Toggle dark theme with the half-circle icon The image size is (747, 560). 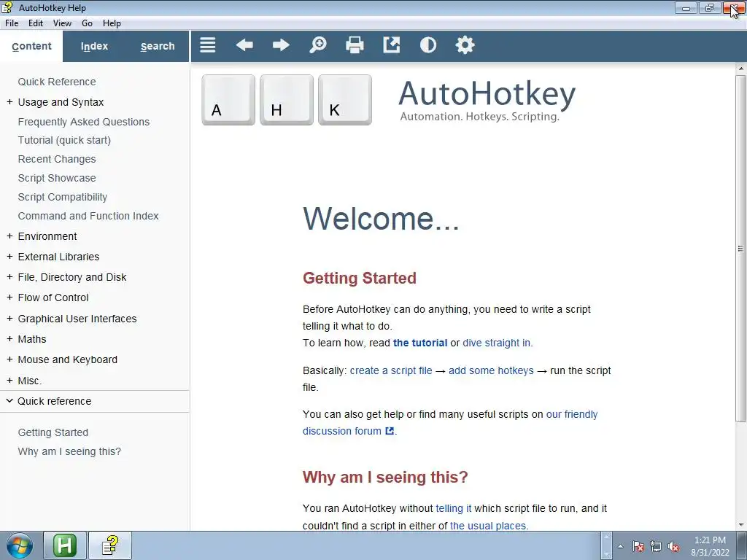[x=428, y=45]
